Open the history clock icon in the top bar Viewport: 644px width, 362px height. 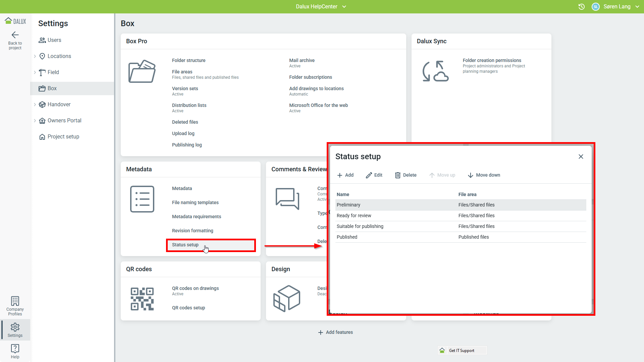click(x=582, y=7)
